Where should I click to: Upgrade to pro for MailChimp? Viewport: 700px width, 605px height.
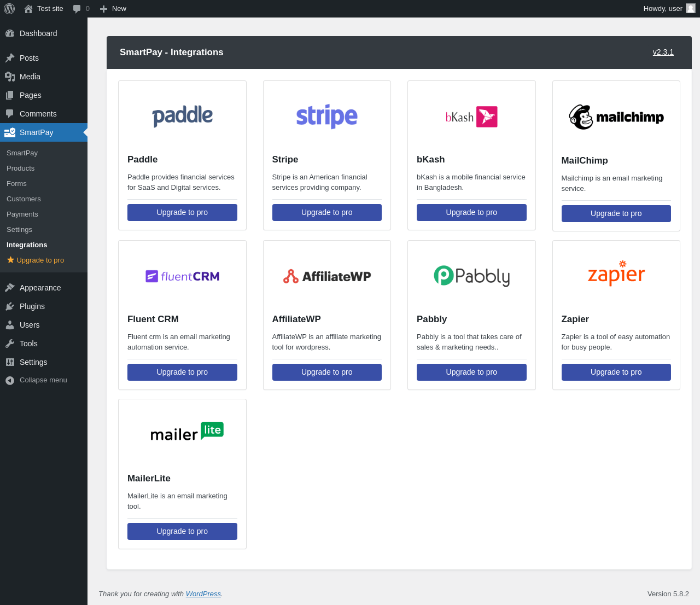pos(616,213)
